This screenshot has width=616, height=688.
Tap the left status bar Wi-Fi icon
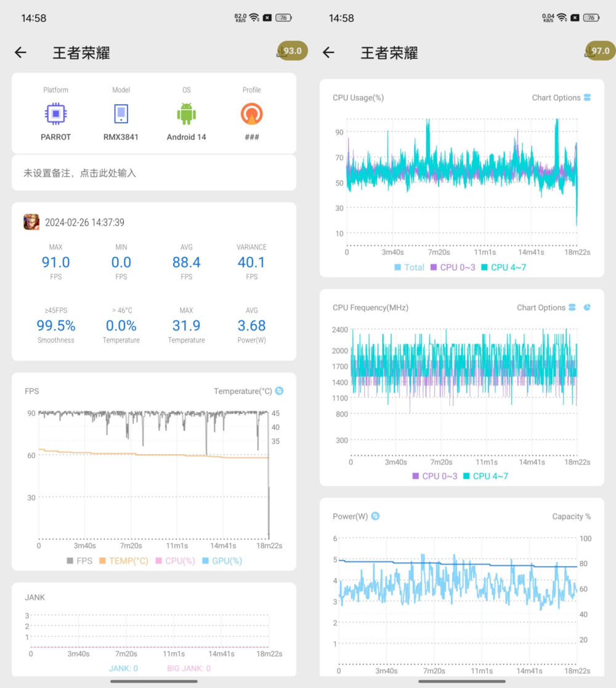[254, 17]
